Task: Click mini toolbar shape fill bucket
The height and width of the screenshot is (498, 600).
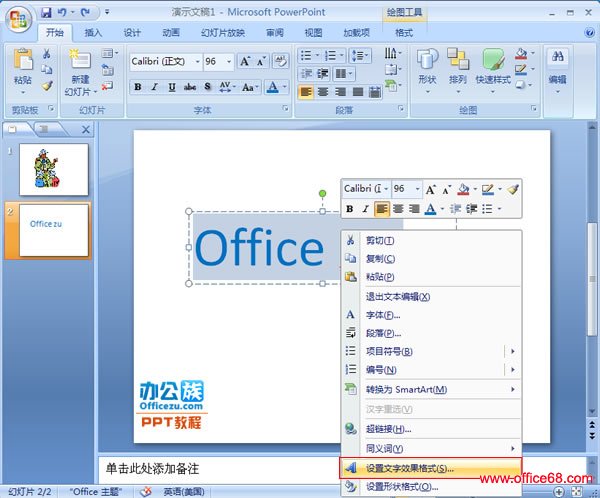Action: [x=463, y=189]
